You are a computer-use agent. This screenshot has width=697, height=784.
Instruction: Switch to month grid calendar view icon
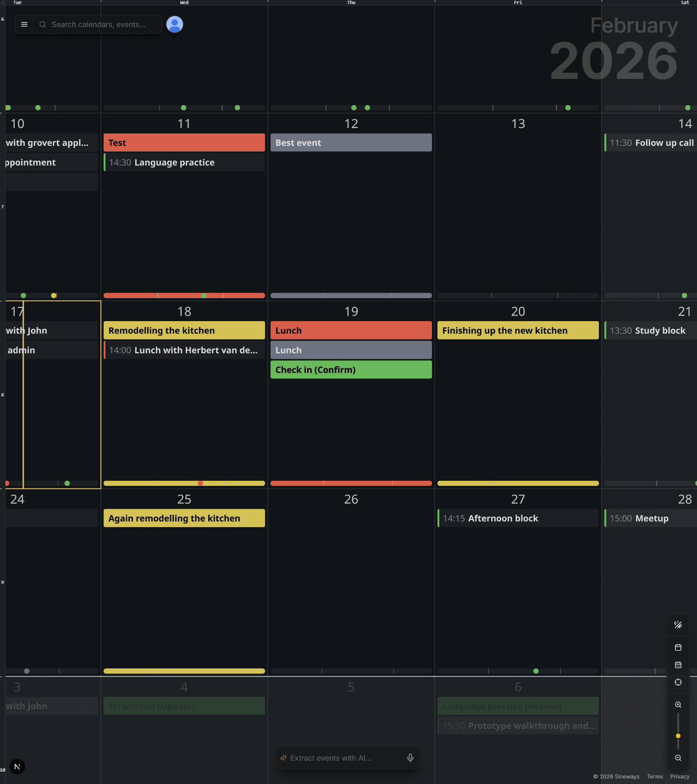click(678, 665)
